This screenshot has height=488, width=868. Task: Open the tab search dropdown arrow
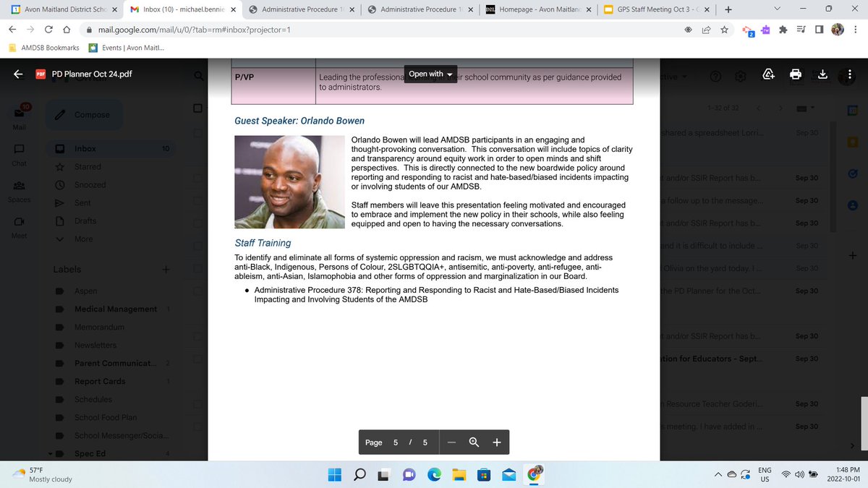click(776, 9)
